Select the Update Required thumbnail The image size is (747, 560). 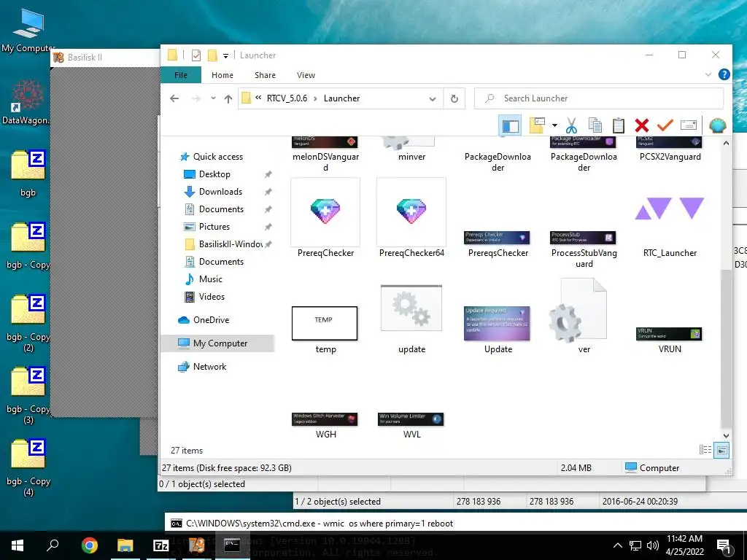[497, 323]
